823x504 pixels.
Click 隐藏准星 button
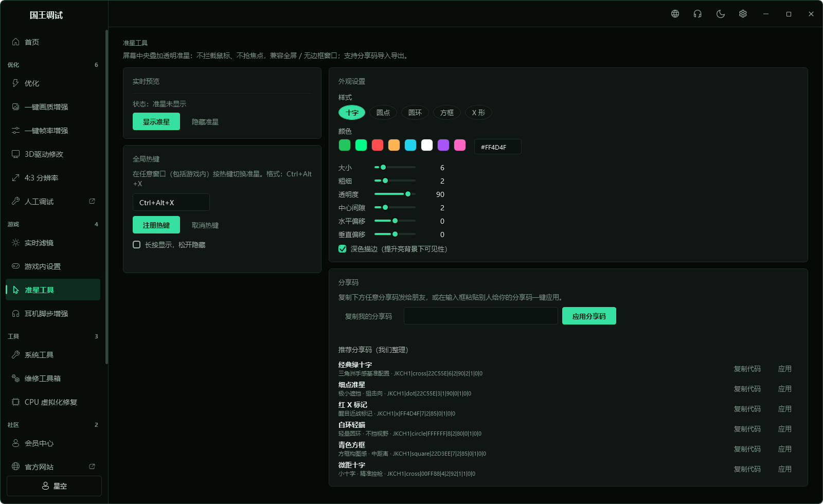point(205,122)
